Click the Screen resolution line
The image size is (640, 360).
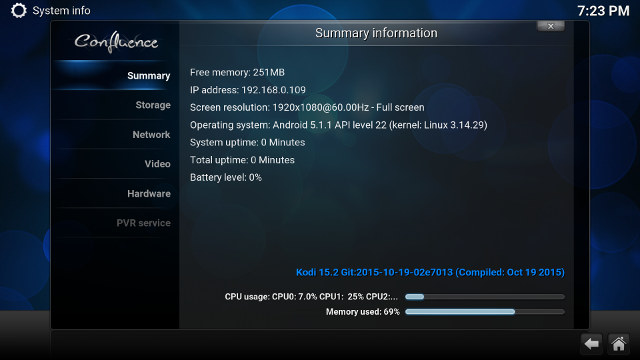tap(307, 108)
